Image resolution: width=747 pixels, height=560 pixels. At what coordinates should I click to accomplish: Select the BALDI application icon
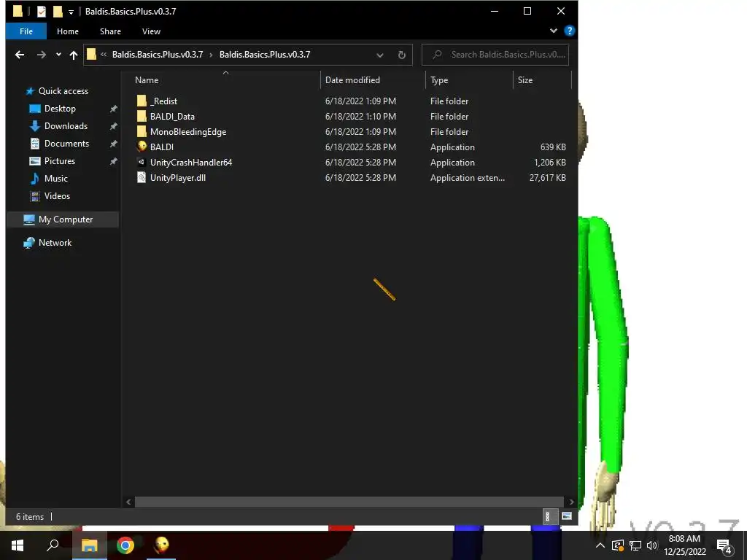click(x=142, y=147)
